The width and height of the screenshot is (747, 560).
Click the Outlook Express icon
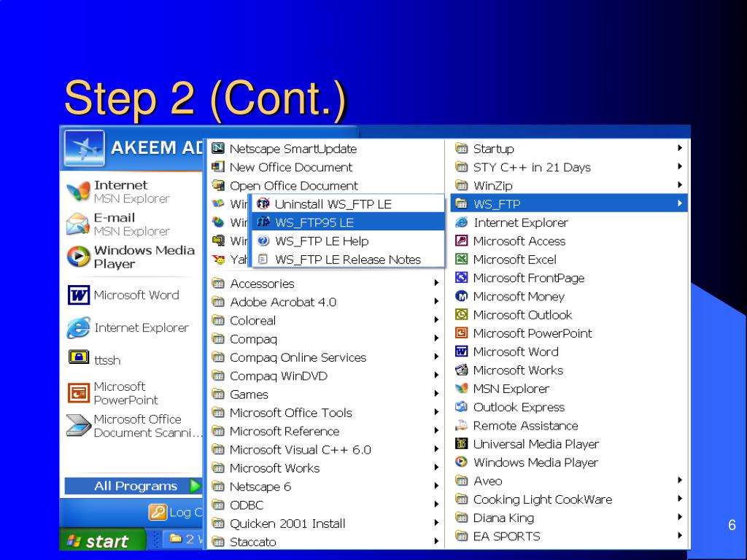(461, 407)
